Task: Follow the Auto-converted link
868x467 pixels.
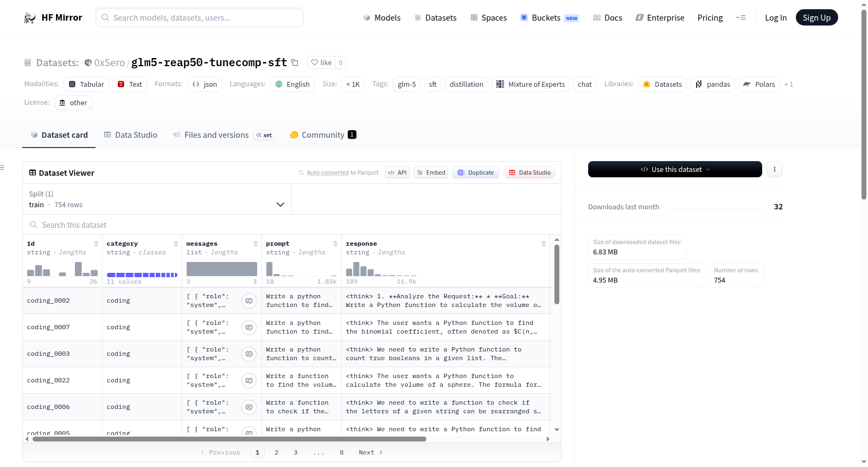Action: click(328, 172)
